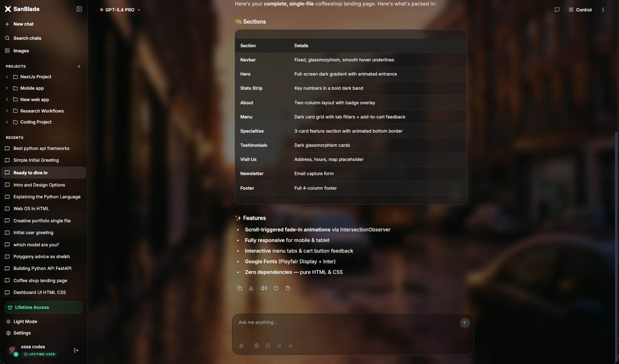Screen dimensions: 619x364
Task: Add a new project with plus icon
Action: pos(79,67)
